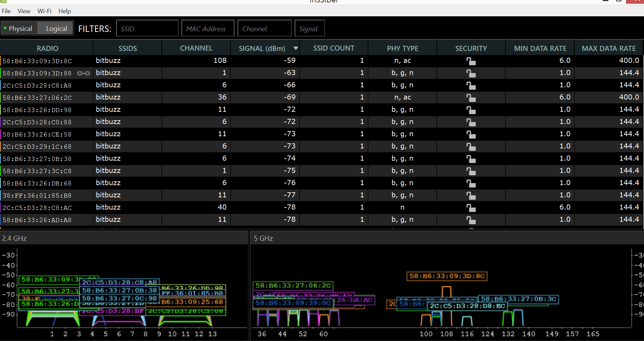The height and width of the screenshot is (341, 644).
Task: Select radio row 58:B6:33:26:AD:A8
Action: pos(321,220)
